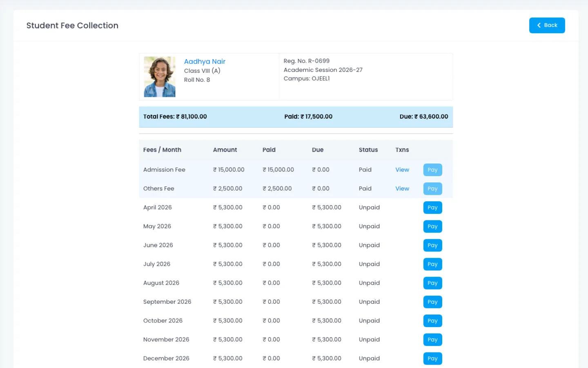The image size is (588, 368).
Task: Select the 'Paid' status of Admission Fee
Action: 365,170
